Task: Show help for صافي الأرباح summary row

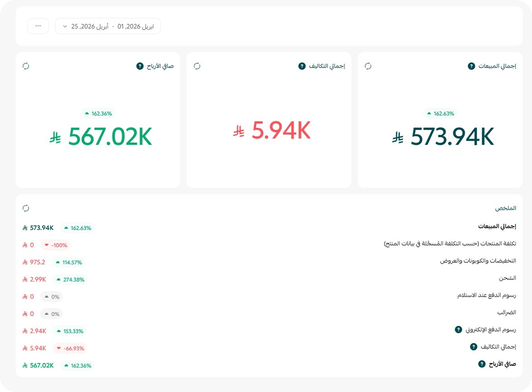Action: tap(482, 364)
